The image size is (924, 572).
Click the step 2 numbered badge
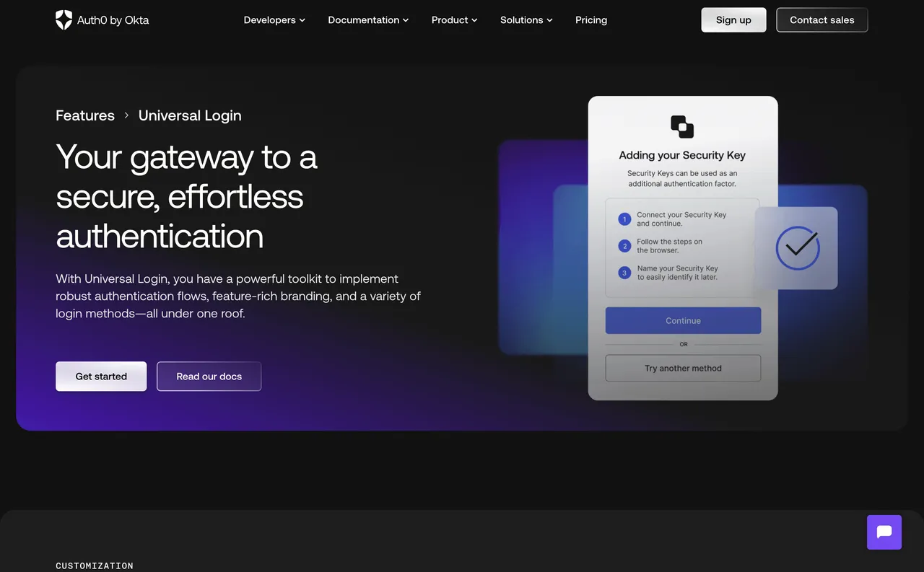click(624, 245)
